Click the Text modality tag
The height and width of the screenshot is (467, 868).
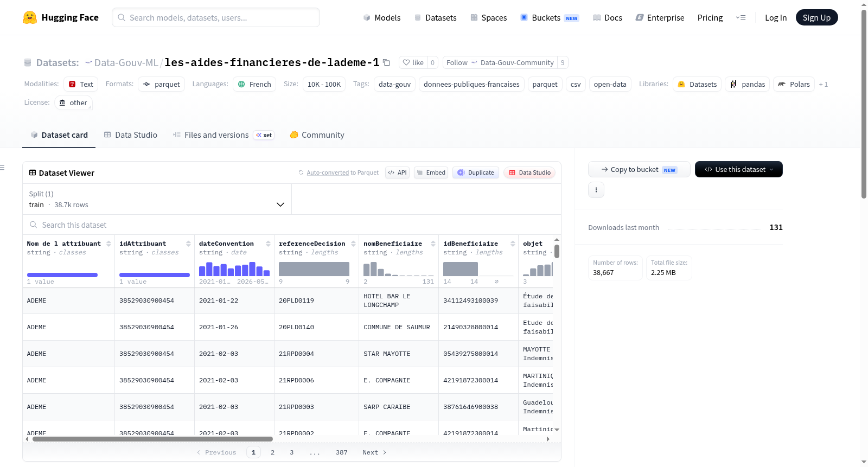[81, 84]
